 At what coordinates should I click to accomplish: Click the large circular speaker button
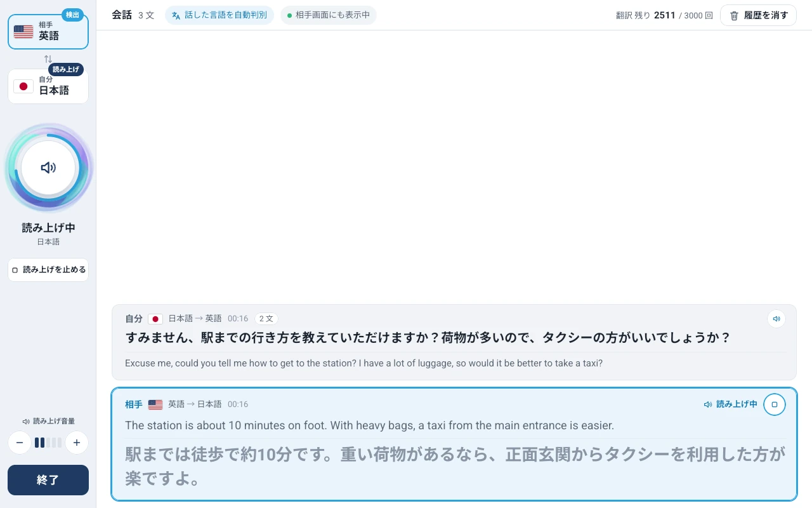coord(48,168)
